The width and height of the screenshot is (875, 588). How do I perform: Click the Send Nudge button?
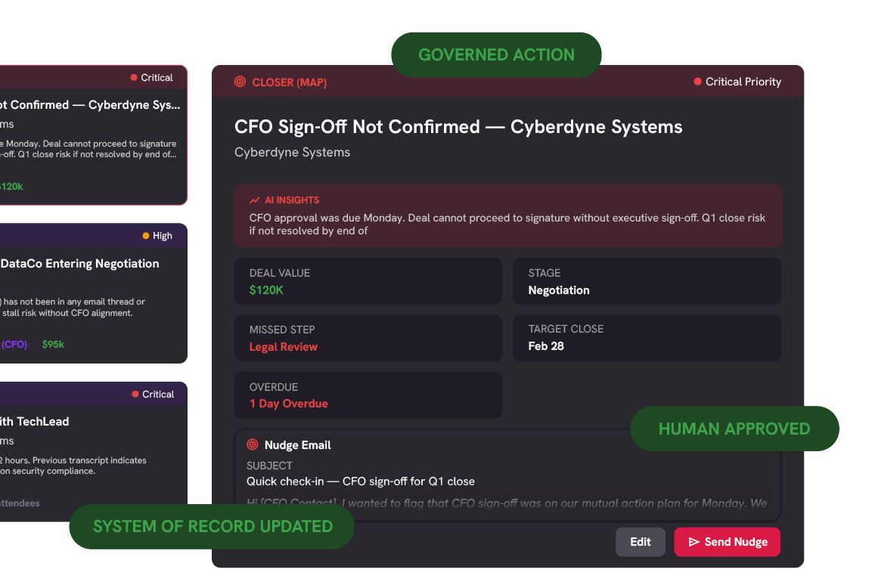click(x=727, y=542)
